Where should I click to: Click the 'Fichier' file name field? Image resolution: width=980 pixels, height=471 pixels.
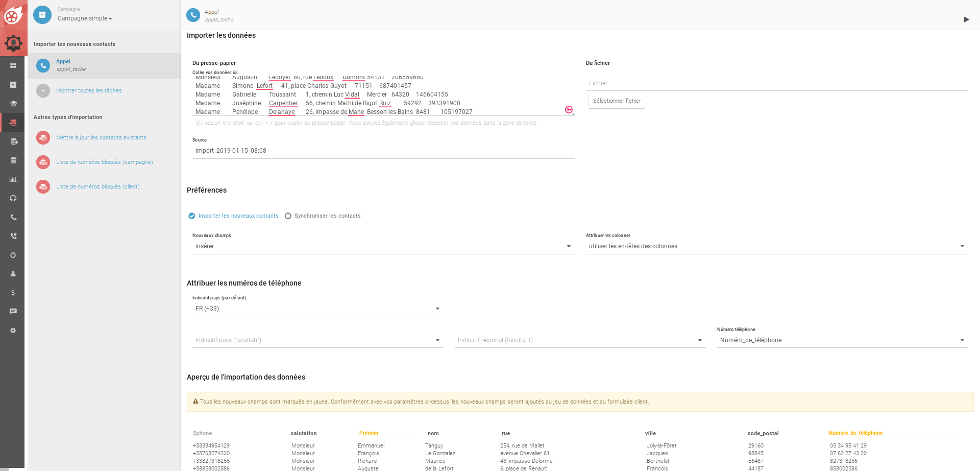click(x=777, y=83)
